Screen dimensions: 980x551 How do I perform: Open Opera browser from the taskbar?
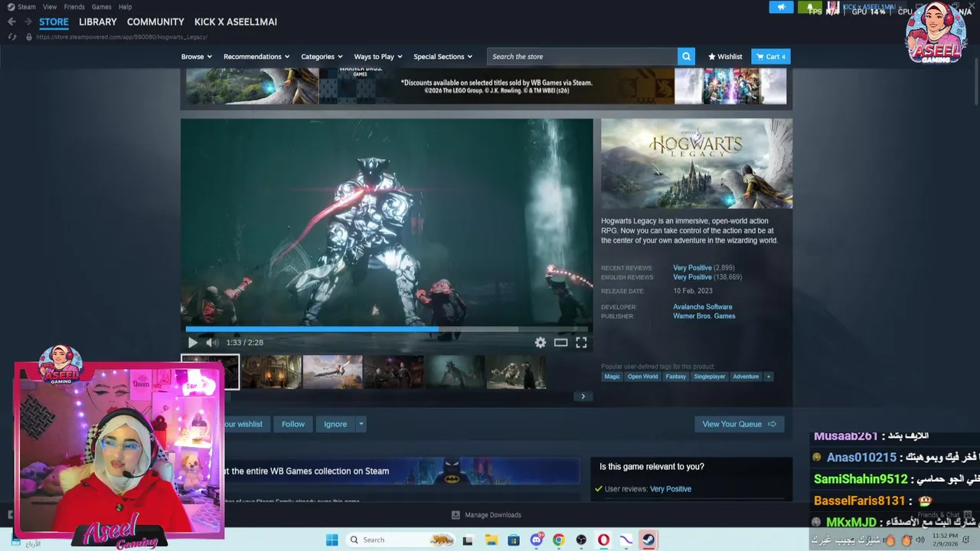pos(604,540)
